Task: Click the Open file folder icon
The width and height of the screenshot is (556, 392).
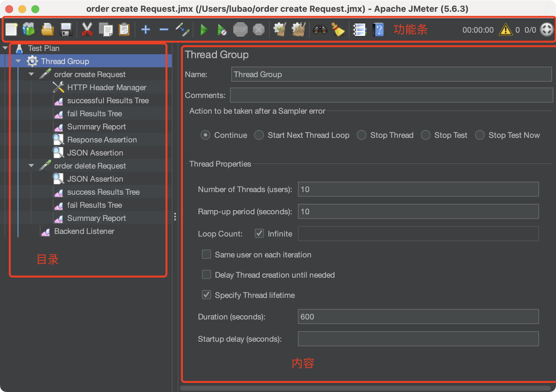Action: click(48, 30)
